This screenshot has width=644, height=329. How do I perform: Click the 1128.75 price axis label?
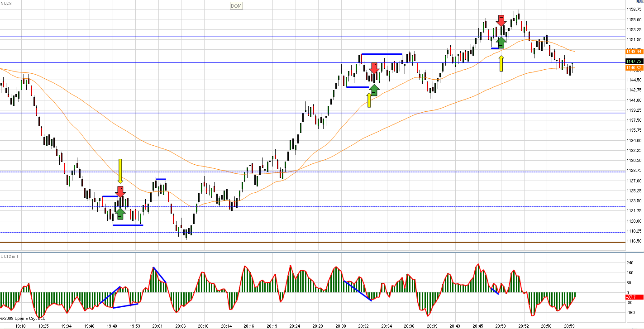pos(634,170)
